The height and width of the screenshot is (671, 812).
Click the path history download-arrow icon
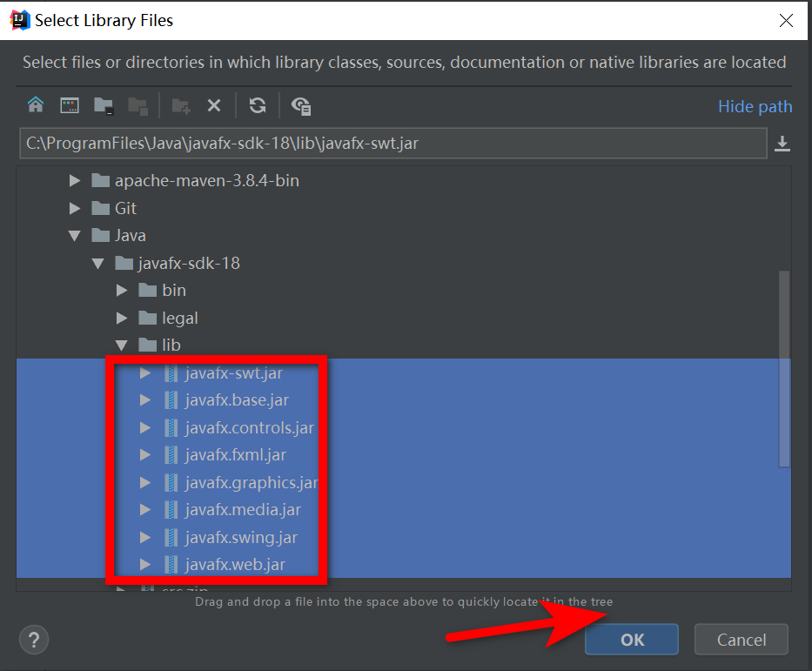tap(782, 144)
